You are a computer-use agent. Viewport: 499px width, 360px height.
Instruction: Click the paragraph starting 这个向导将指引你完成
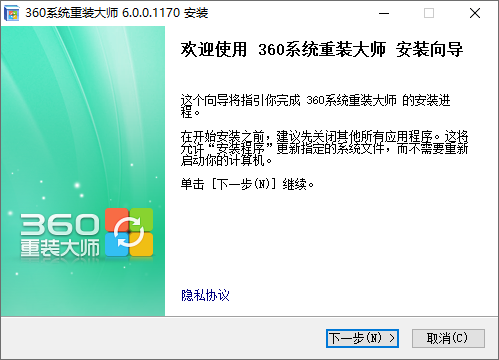(x=315, y=106)
